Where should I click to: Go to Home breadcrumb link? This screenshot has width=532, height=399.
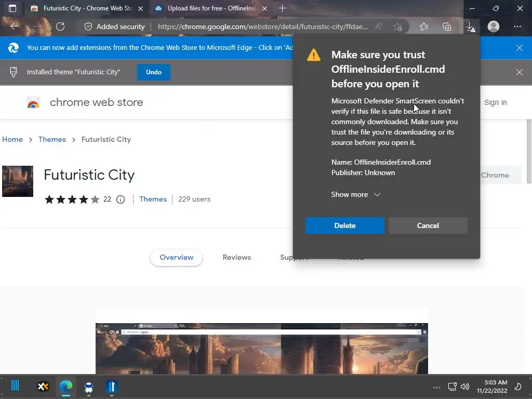[x=12, y=139]
